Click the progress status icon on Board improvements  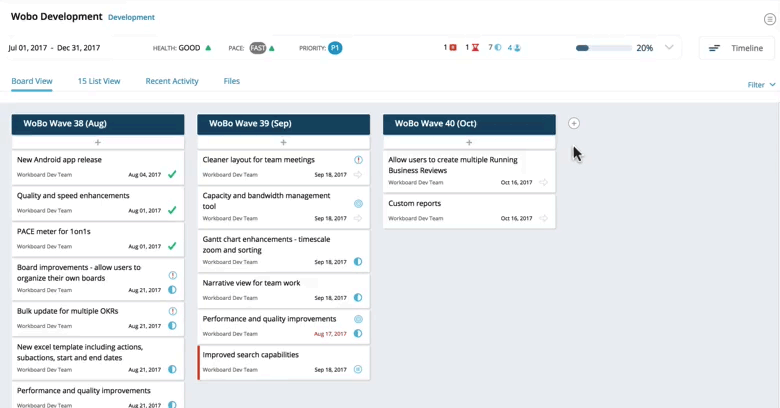pos(172,290)
